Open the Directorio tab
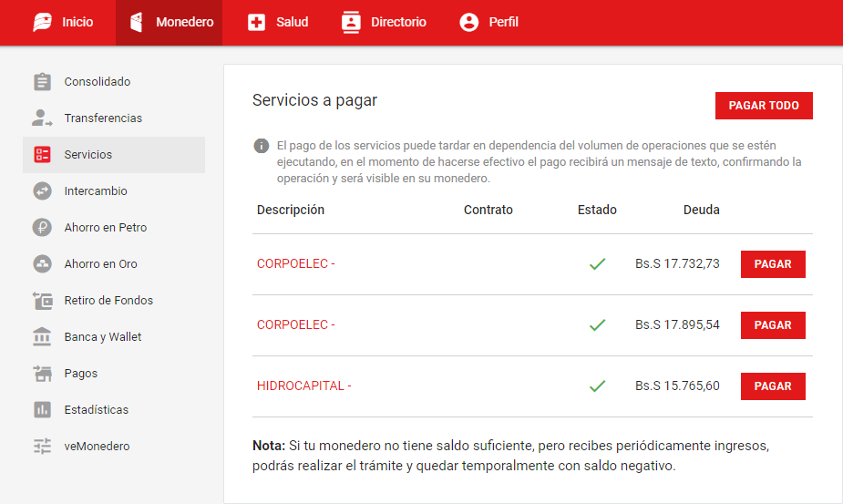843x504 pixels. [x=384, y=22]
